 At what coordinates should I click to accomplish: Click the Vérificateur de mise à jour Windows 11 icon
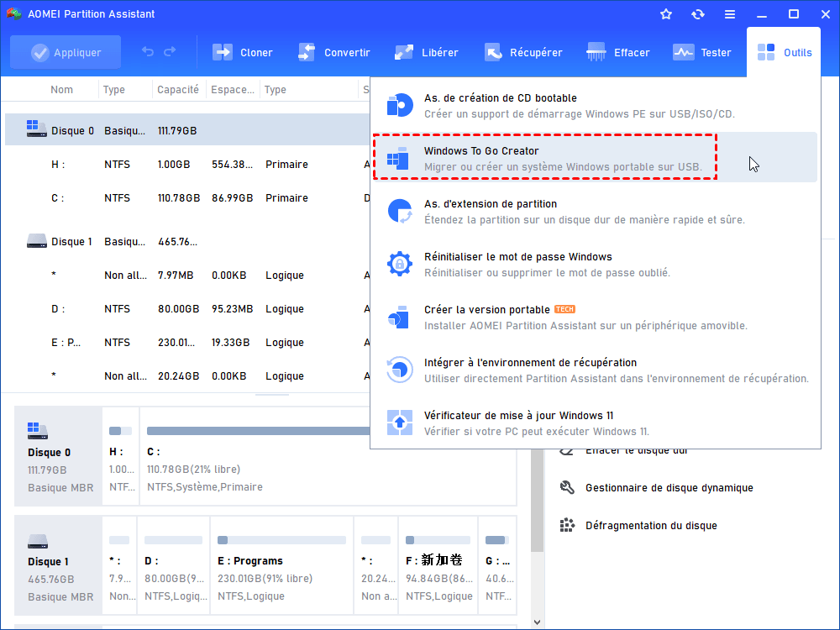pos(400,423)
